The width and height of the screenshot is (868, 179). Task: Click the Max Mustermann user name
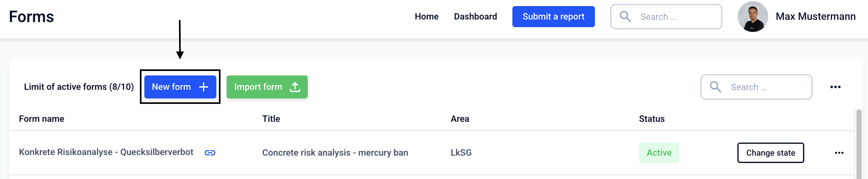point(815,17)
